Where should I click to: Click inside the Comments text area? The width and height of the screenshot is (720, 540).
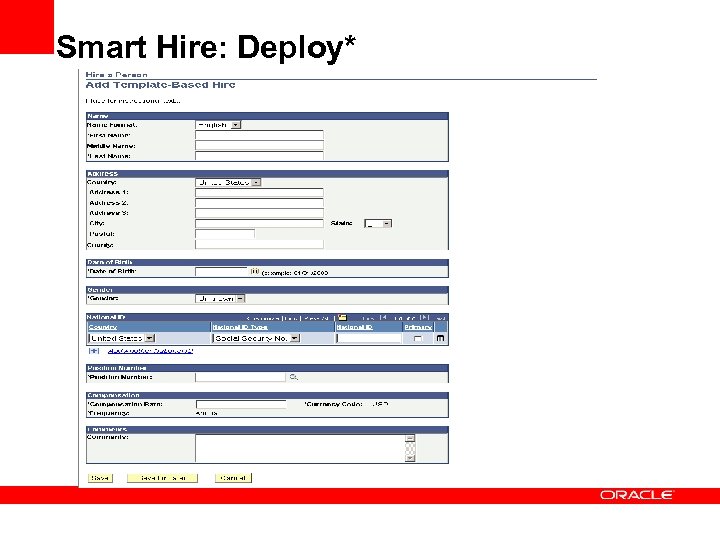(300, 448)
